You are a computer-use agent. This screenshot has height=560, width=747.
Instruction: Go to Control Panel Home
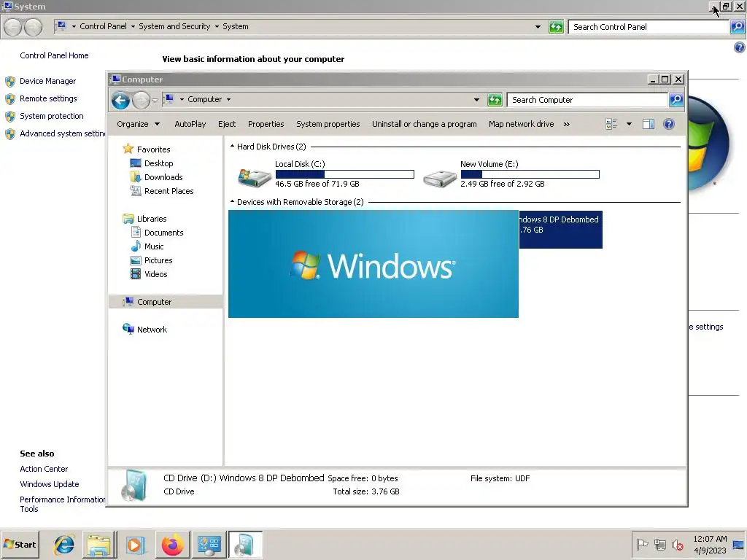(54, 55)
